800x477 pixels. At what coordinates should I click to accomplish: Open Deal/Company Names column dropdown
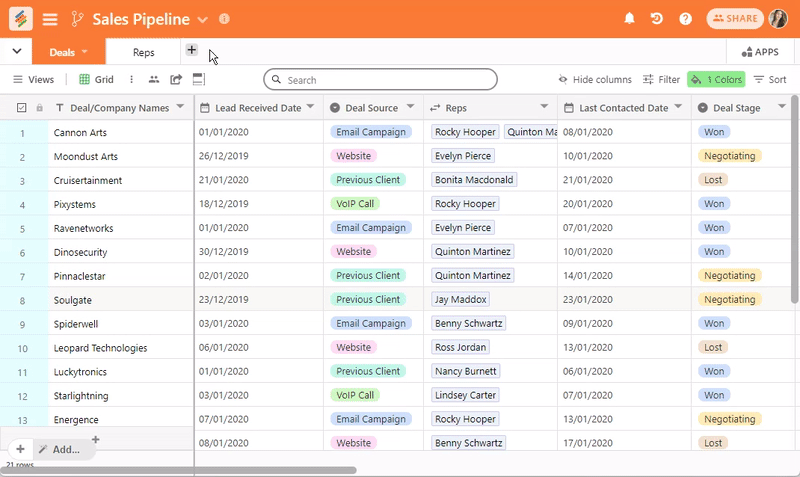180,107
